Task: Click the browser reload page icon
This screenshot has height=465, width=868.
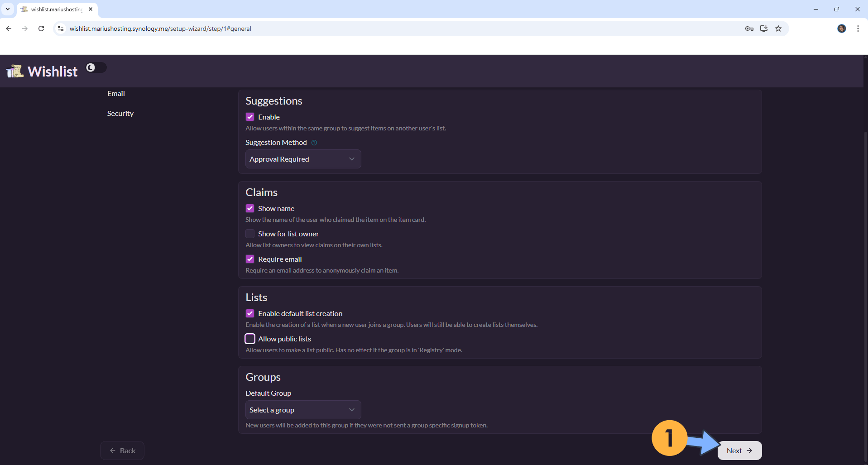Action: pyautogui.click(x=41, y=29)
